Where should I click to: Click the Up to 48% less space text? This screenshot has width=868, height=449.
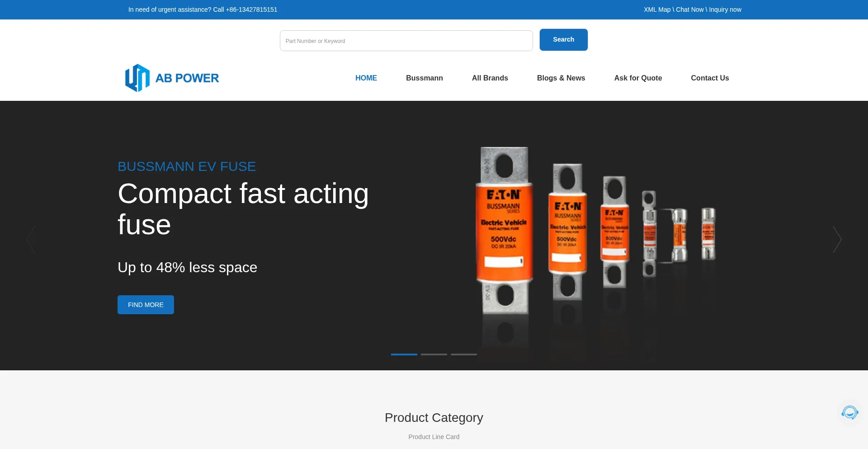click(x=187, y=267)
